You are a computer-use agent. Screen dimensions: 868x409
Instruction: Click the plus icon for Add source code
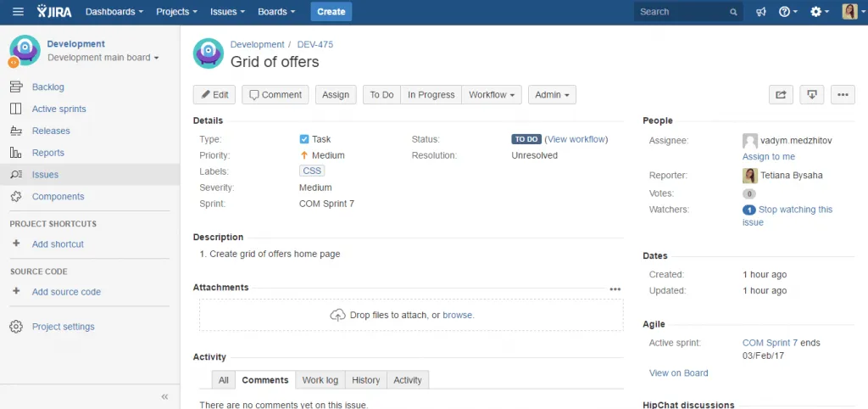16,291
